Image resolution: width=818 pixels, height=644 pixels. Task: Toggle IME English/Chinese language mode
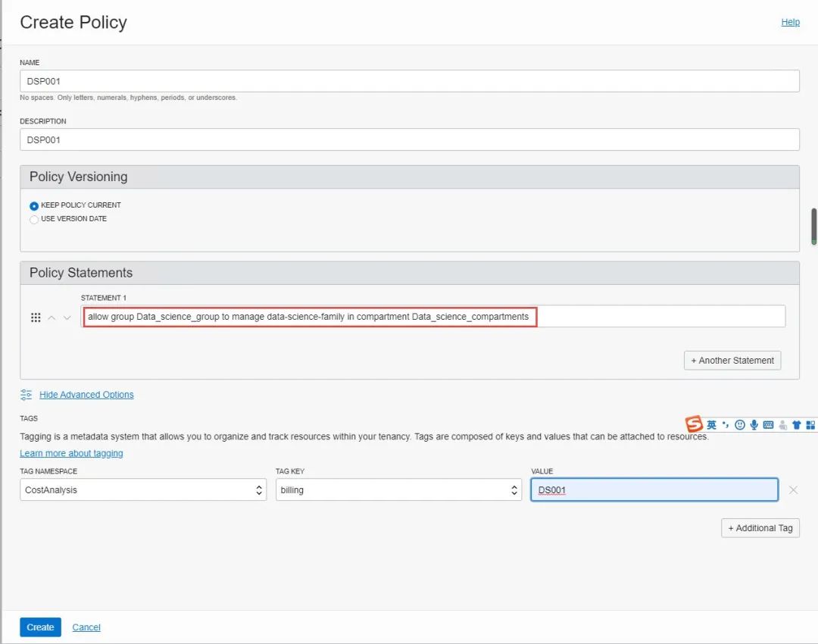pos(711,425)
